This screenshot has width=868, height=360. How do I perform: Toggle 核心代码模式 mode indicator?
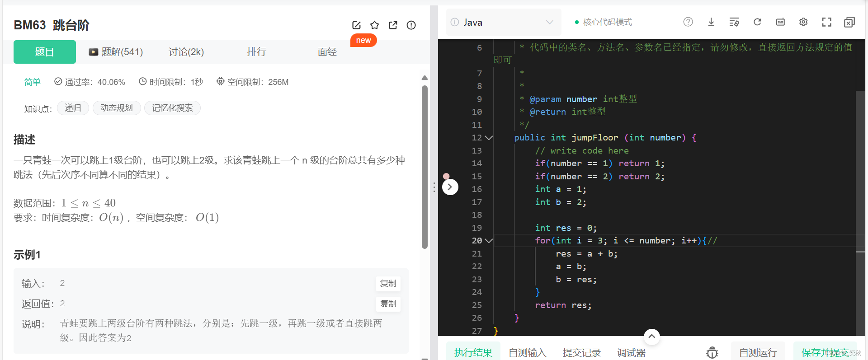[603, 22]
